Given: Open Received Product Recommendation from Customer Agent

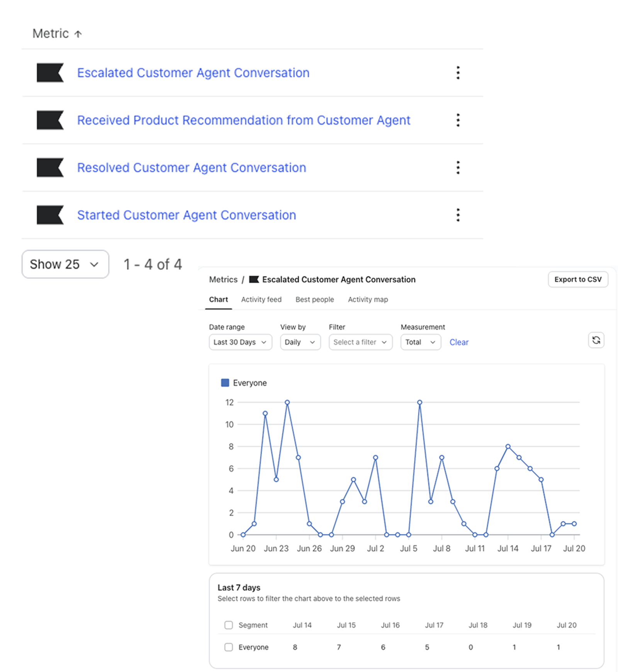Looking at the screenshot, I should click(x=244, y=120).
